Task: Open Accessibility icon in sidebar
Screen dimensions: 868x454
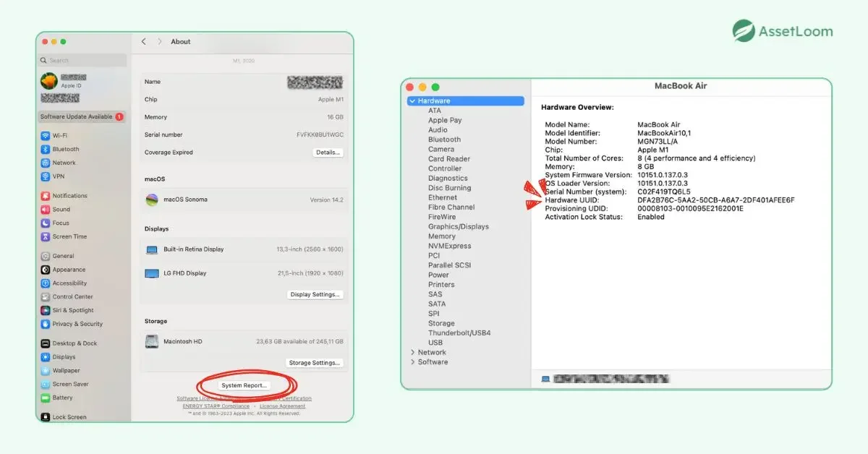Action: 46,283
